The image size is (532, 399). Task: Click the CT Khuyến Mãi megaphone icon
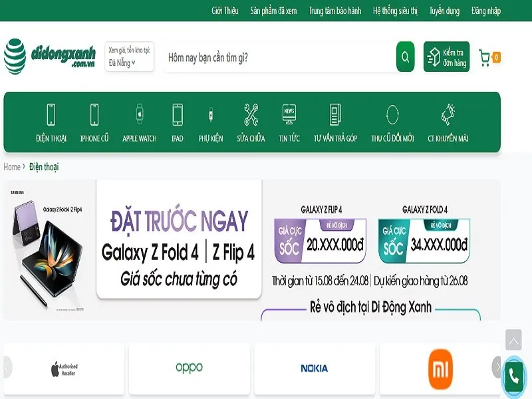tap(448, 114)
